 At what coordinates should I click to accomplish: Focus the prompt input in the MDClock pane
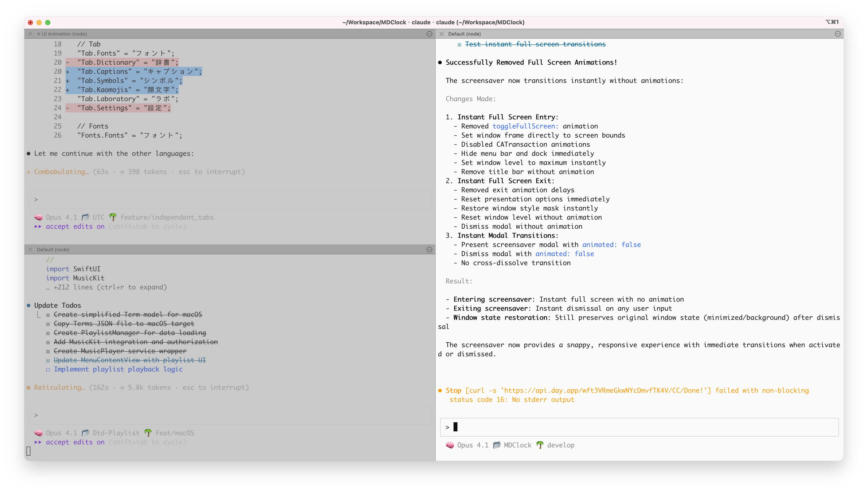639,427
